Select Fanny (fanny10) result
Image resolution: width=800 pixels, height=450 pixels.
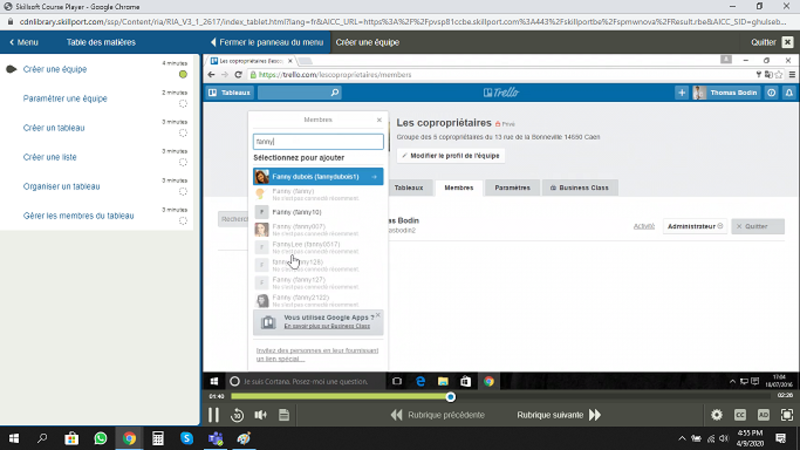pos(318,212)
